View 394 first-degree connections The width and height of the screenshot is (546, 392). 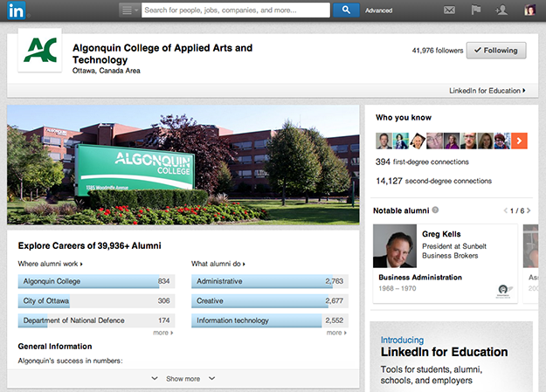422,162
